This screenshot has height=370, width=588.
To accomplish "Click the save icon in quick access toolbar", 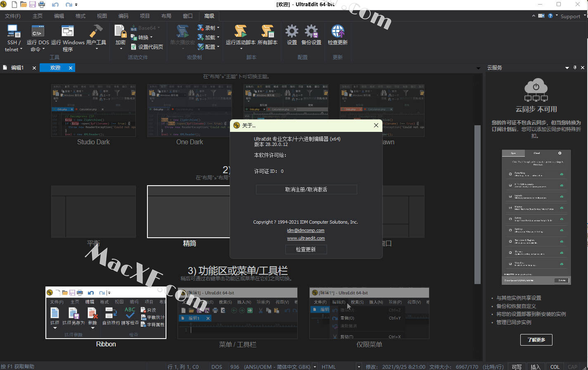I will [x=32, y=5].
